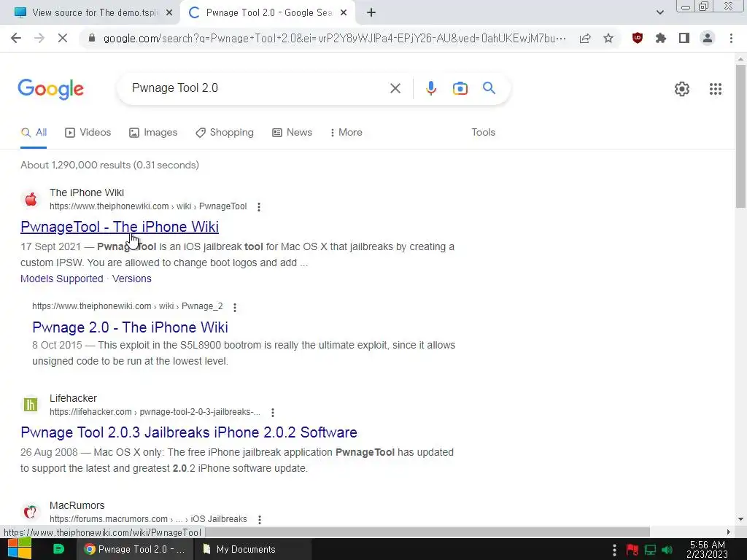Viewport: 747px width, 560px height.
Task: Search by image with camera icon
Action: pyautogui.click(x=460, y=88)
